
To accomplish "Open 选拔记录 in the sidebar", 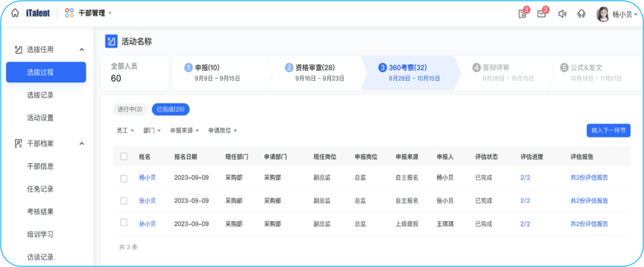I will [x=40, y=95].
